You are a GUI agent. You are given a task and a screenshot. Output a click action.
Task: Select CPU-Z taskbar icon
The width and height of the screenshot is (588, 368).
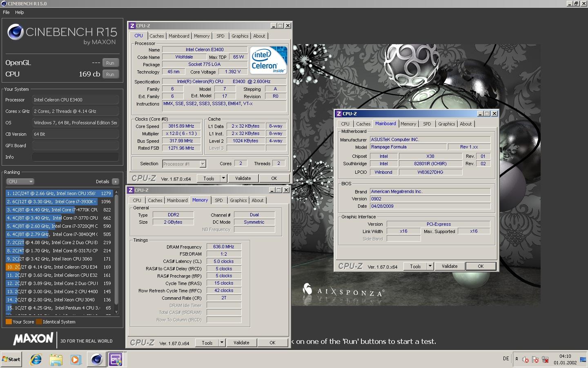point(116,359)
